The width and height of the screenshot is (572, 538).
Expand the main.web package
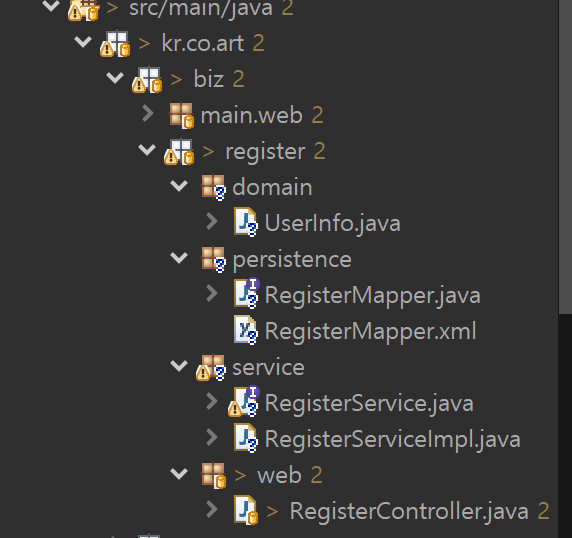click(x=148, y=113)
